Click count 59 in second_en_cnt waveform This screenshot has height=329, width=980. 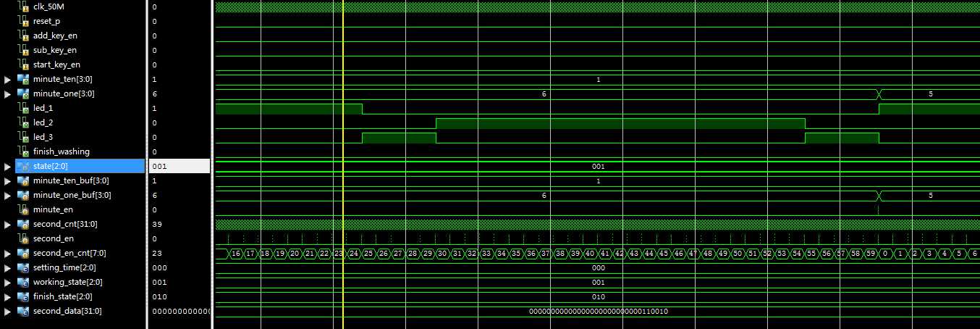click(871, 254)
